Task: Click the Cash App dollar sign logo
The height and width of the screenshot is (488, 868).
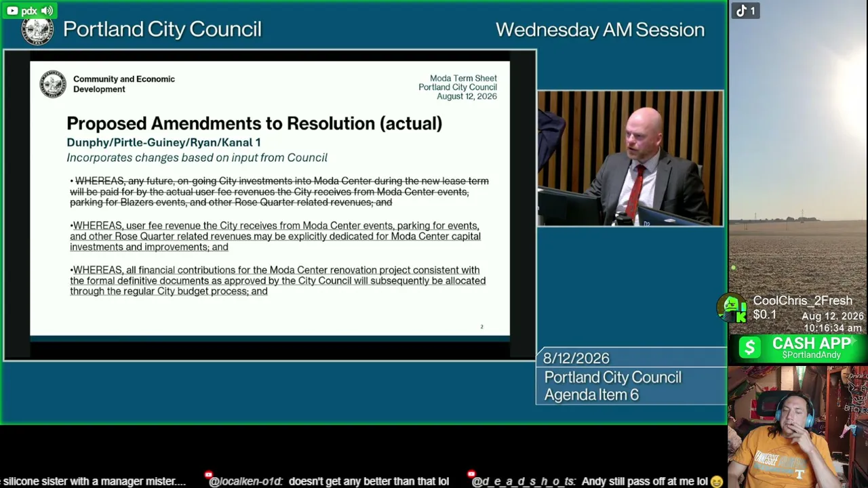Action: 749,348
